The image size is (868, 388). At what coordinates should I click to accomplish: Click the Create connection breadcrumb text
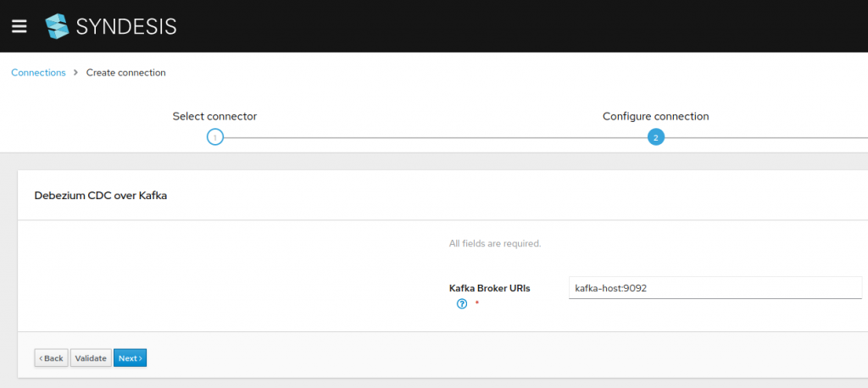click(x=126, y=73)
